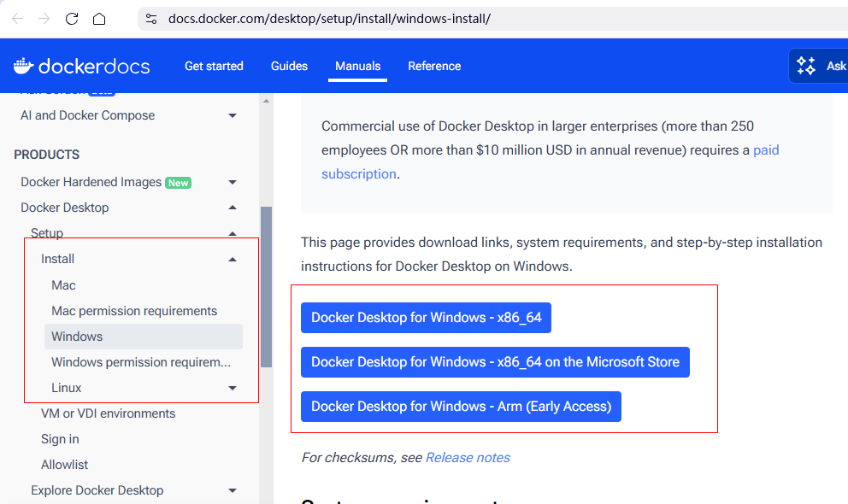Open the Sign in page
This screenshot has width=848, height=504.
[60, 439]
